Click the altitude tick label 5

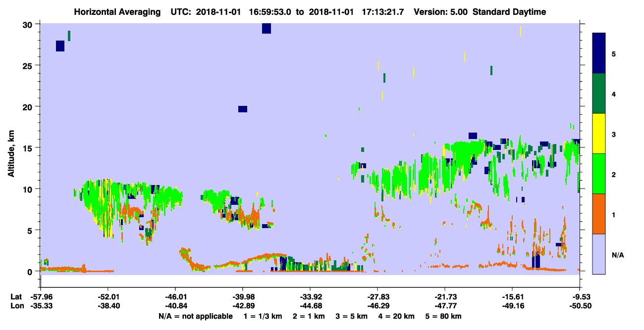click(x=31, y=230)
